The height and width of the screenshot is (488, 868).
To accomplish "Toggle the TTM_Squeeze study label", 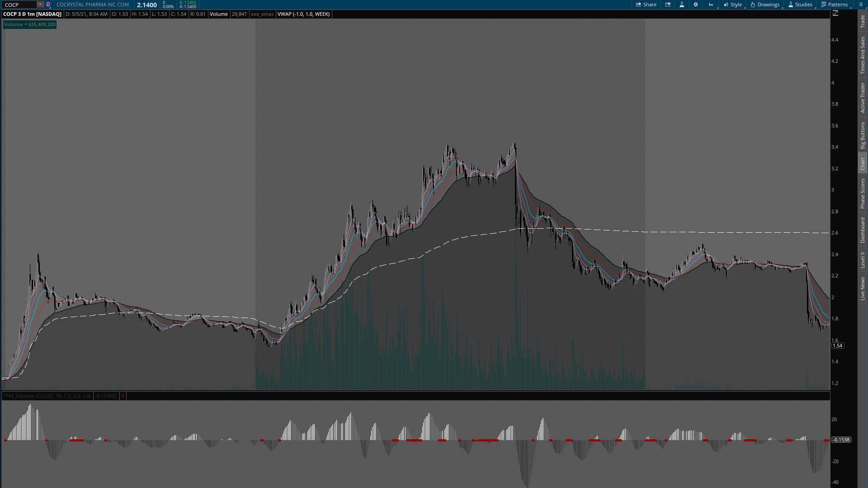I will [x=47, y=396].
